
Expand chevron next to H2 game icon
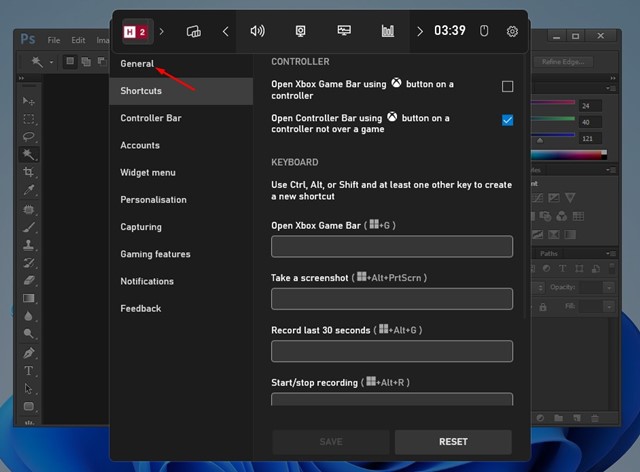point(162,31)
